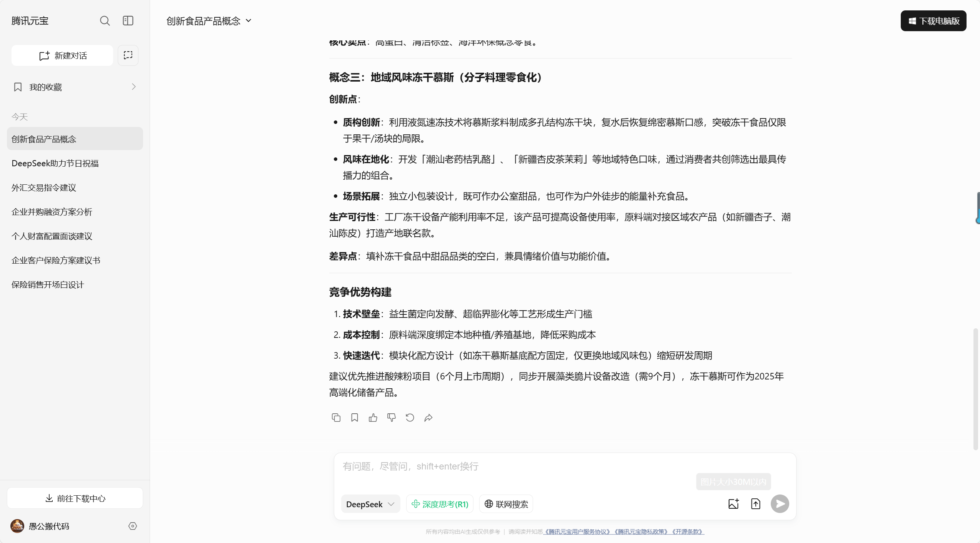
Task: Open the DeepSeek助力节日祝福 conversation
Action: click(x=55, y=163)
